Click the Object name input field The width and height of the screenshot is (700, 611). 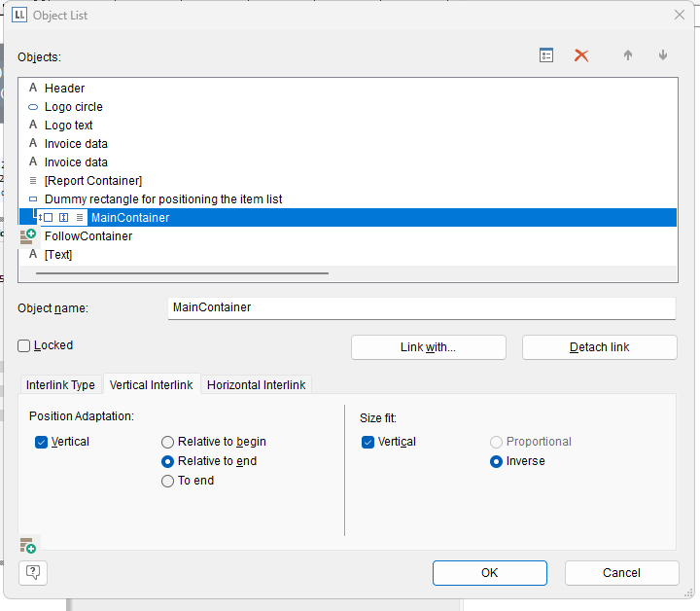pos(421,307)
